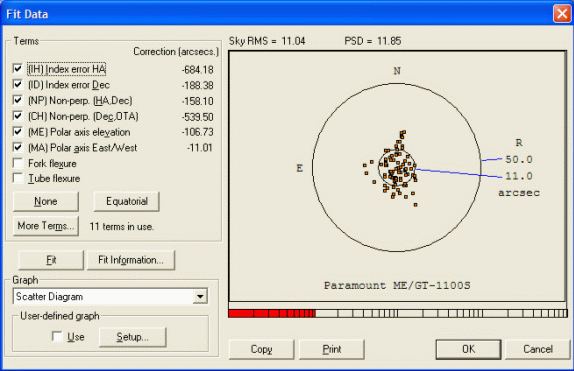Open Fit Information details
This screenshot has width=574, height=371.
coord(131,260)
